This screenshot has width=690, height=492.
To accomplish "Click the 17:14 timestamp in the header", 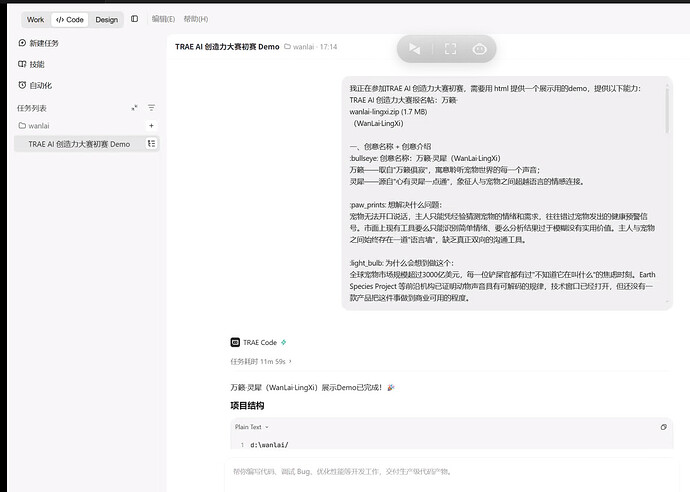I will tap(328, 47).
